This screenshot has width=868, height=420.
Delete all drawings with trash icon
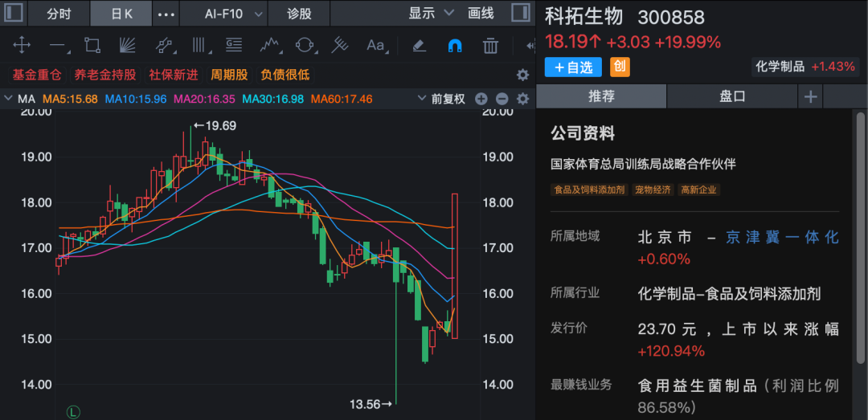point(490,45)
